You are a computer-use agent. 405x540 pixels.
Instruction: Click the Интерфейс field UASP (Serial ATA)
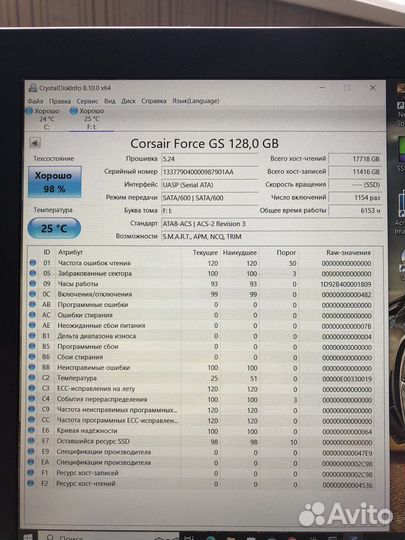209,185
